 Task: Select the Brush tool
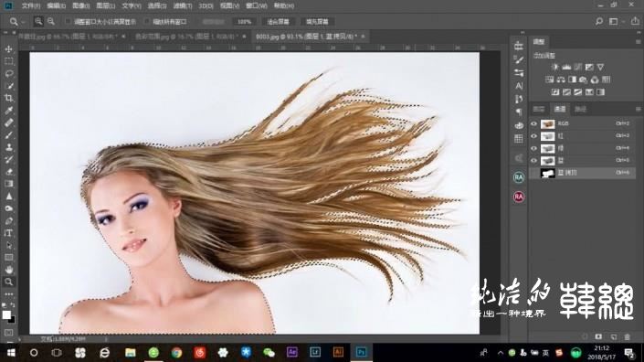[8, 134]
